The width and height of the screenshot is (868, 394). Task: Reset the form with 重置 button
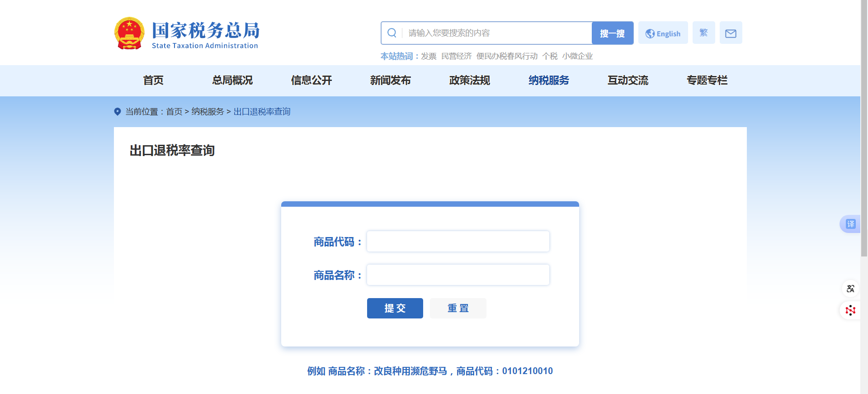(458, 308)
